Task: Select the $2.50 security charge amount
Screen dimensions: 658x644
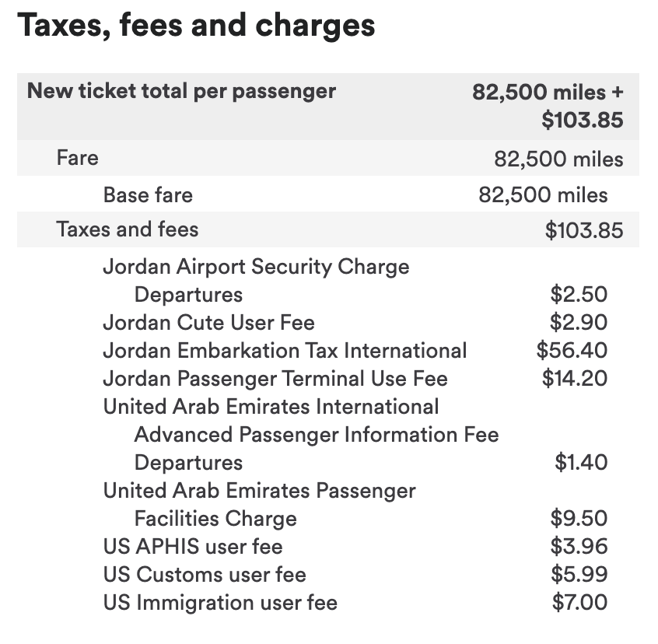Action: click(579, 295)
